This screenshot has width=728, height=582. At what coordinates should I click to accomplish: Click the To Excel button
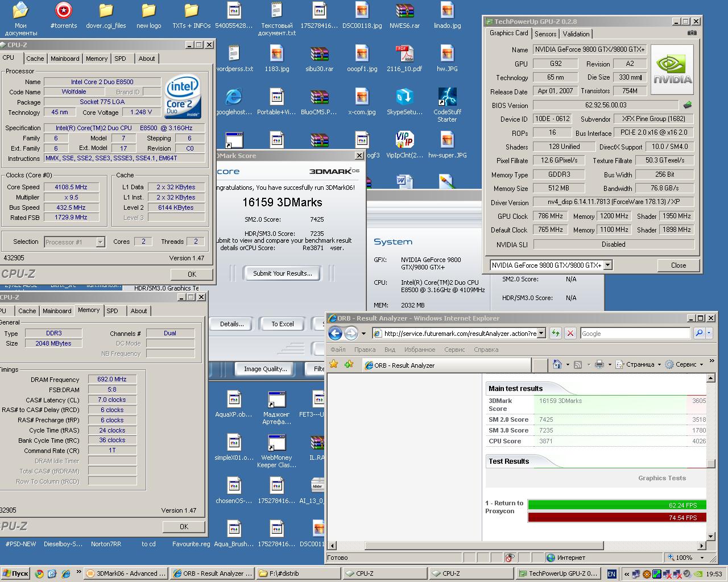point(283,324)
